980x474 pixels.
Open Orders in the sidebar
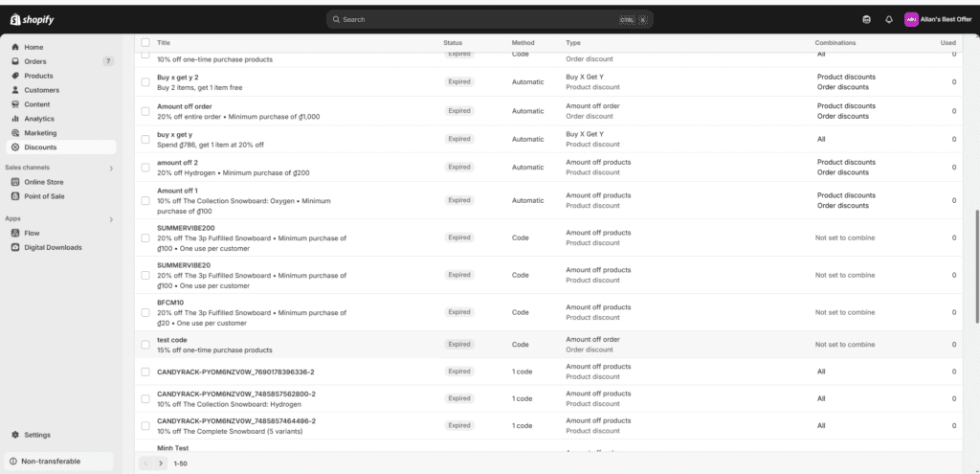click(35, 61)
